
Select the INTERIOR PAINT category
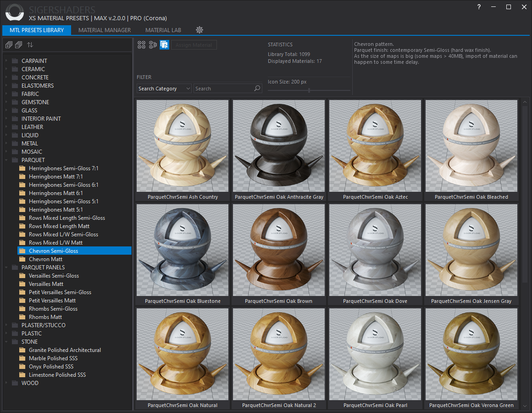41,119
